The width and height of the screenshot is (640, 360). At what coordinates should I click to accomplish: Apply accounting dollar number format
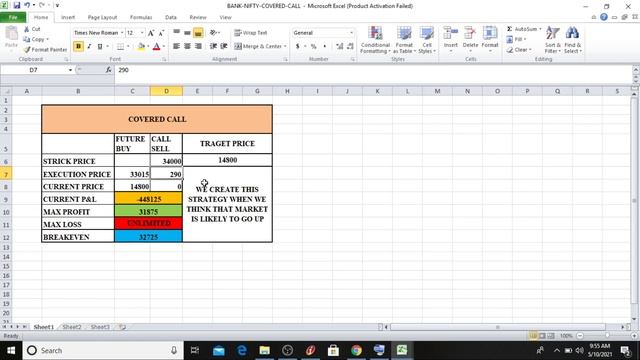(298, 46)
